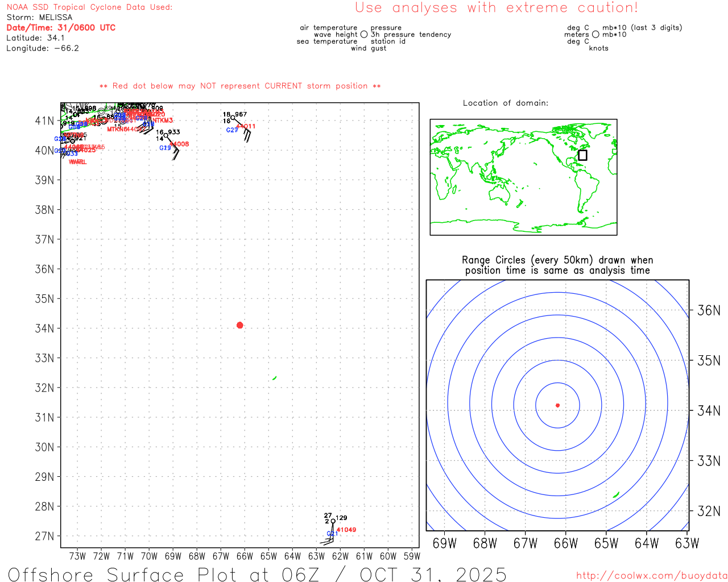Click the station circle marker near 41049

(x=333, y=521)
